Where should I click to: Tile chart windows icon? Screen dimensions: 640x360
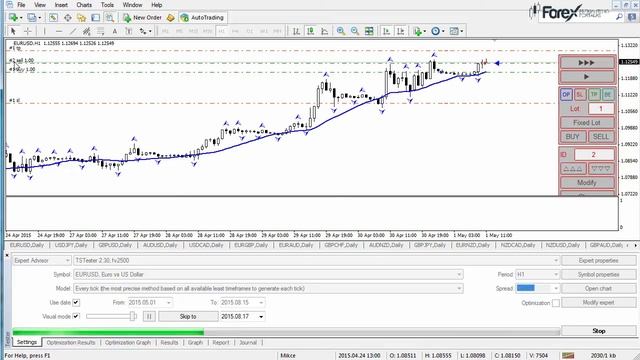pos(369,31)
